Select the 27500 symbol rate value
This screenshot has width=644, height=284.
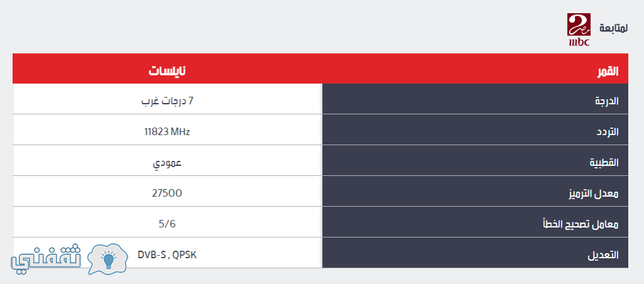coord(167,194)
